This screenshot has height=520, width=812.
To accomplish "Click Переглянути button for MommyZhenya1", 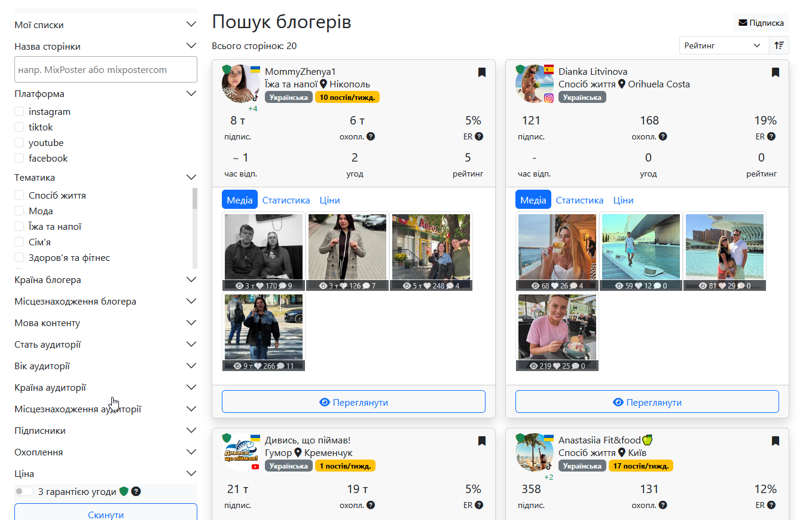I will coord(353,402).
